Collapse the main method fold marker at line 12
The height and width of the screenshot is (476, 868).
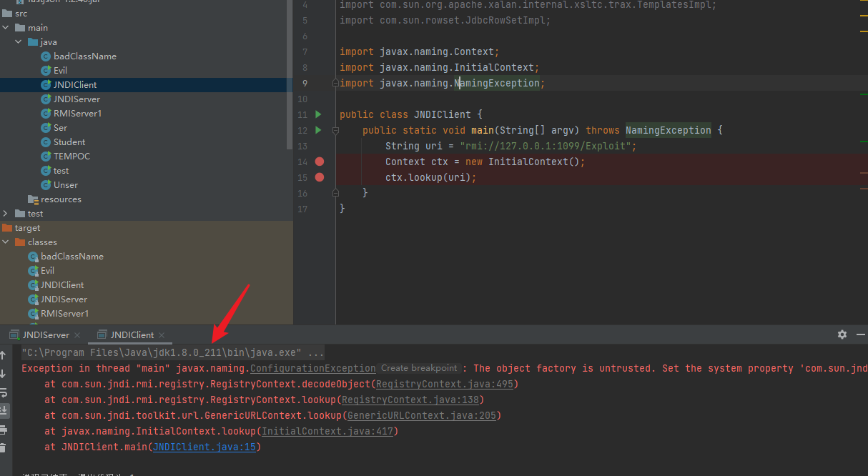335,130
